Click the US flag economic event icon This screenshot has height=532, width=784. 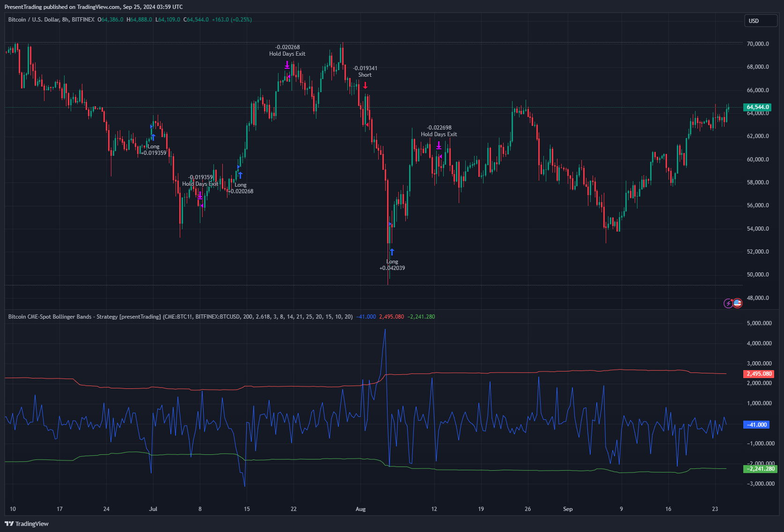tap(737, 303)
